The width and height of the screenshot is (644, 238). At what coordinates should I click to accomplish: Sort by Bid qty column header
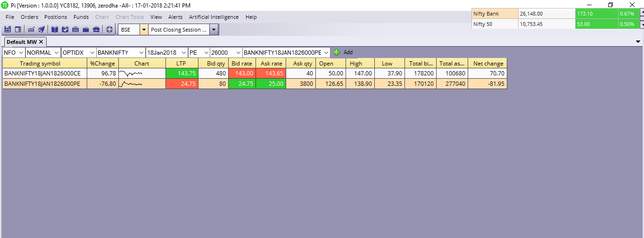(213, 64)
